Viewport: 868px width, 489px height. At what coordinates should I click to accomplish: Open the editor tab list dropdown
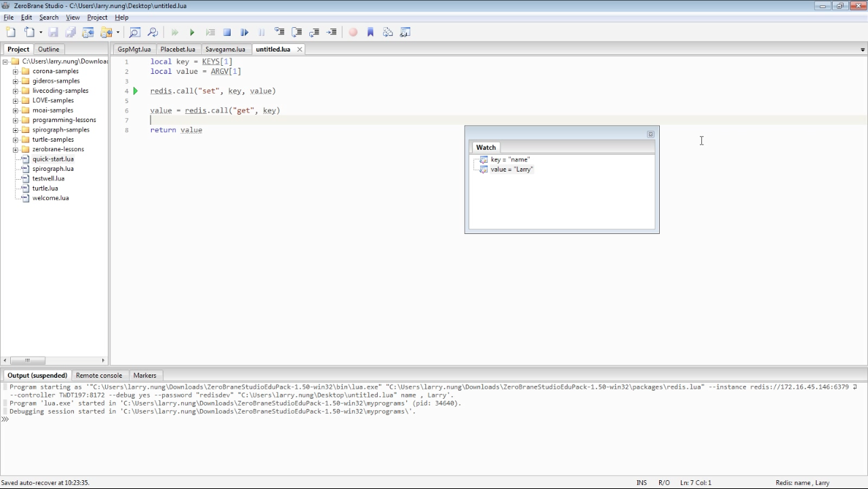[863, 50]
